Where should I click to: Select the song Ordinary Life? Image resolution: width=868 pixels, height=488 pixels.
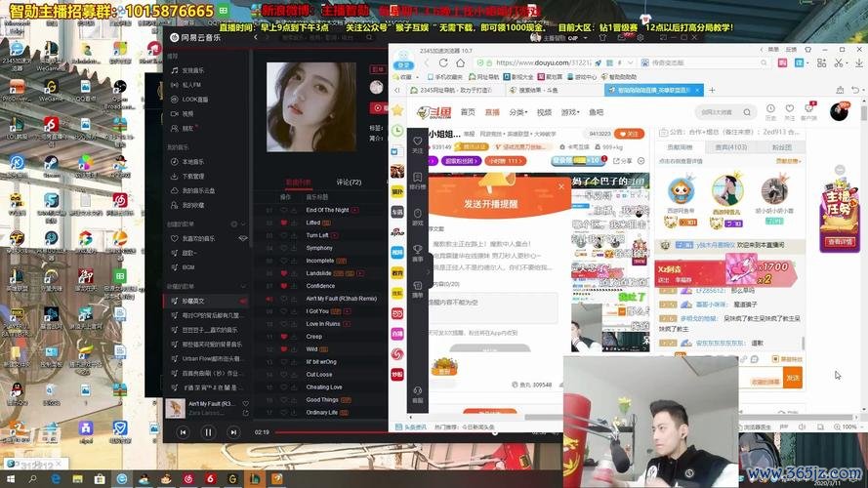pos(320,413)
